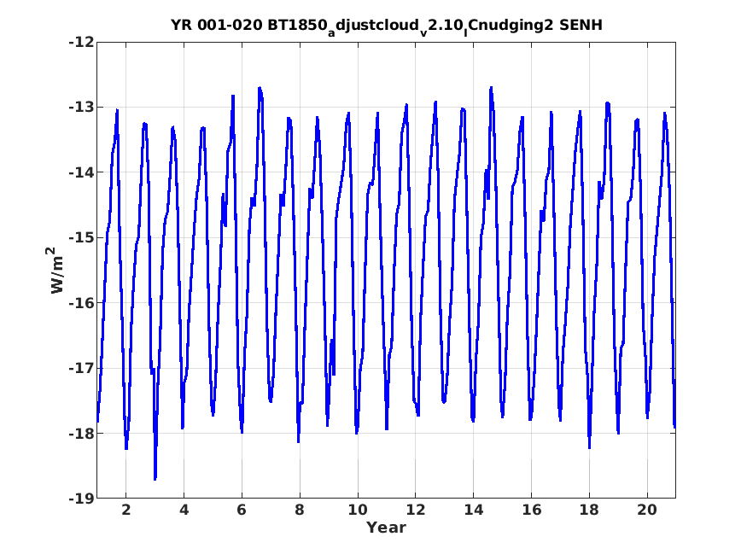Screen dimensions: 747x560
Task: Click y-axis tick label -15
Action: pyautogui.click(x=81, y=237)
